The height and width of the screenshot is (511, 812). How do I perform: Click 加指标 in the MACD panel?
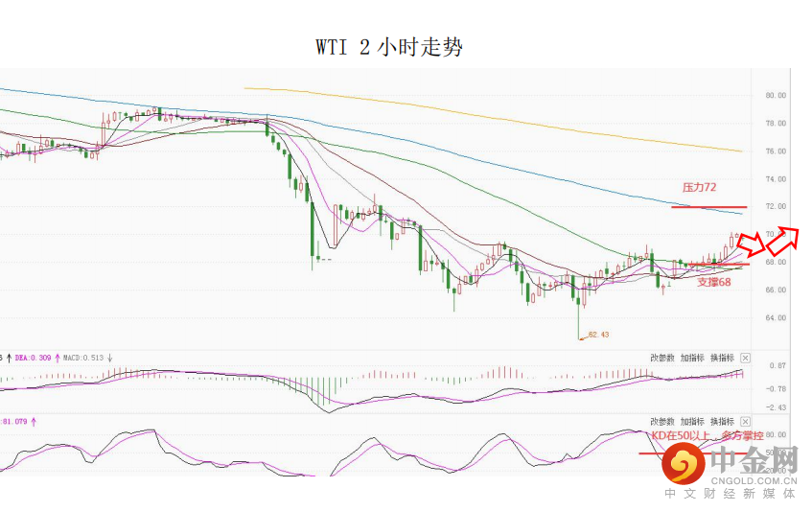(692, 359)
